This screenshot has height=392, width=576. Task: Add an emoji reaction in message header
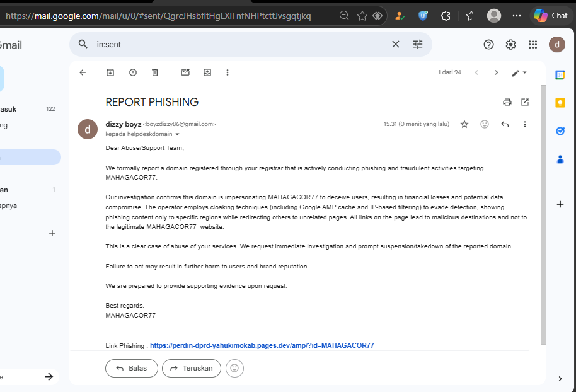pyautogui.click(x=485, y=124)
